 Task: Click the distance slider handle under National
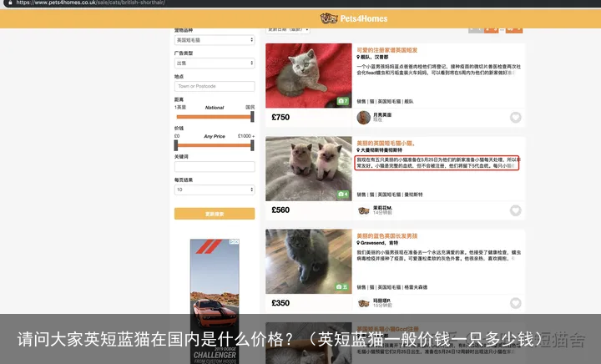click(252, 117)
